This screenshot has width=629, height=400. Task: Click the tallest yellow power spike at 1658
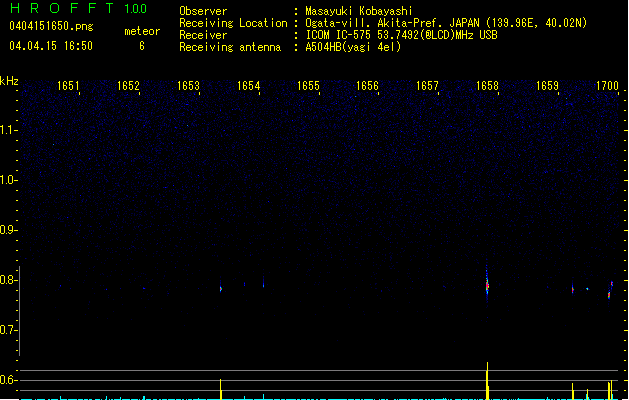pos(487,381)
